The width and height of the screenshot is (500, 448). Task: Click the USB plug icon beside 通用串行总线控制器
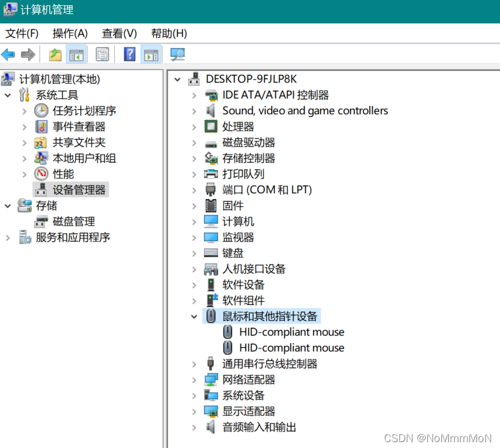[x=210, y=364]
